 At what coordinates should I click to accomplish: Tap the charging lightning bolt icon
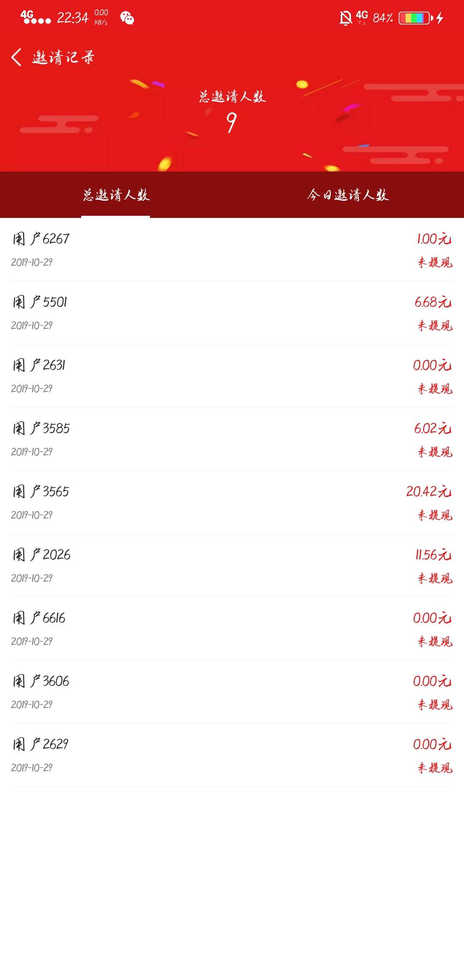pos(440,18)
